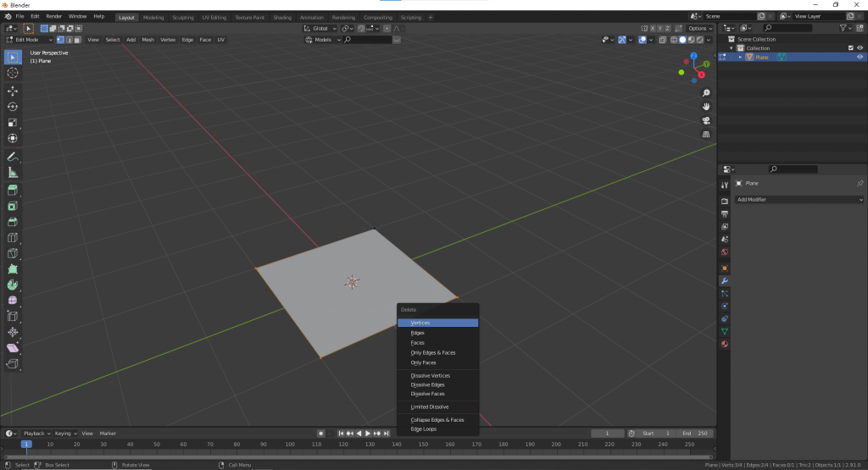Toggle Collection exclude checkbox
Screen dimensions: 868x470
[851, 48]
